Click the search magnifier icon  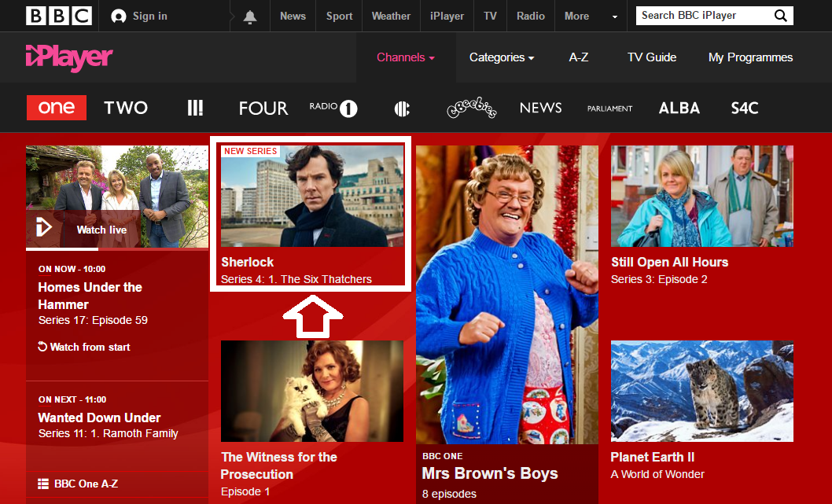[x=781, y=16]
